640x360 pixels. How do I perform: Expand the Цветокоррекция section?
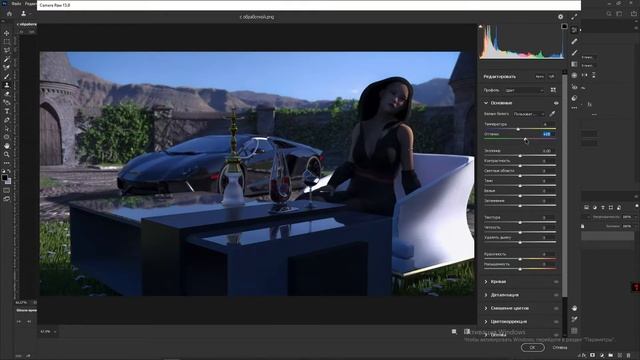(x=486, y=322)
